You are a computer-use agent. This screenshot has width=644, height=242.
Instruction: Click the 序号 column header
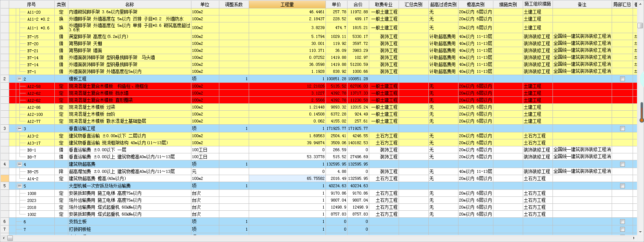32,4
